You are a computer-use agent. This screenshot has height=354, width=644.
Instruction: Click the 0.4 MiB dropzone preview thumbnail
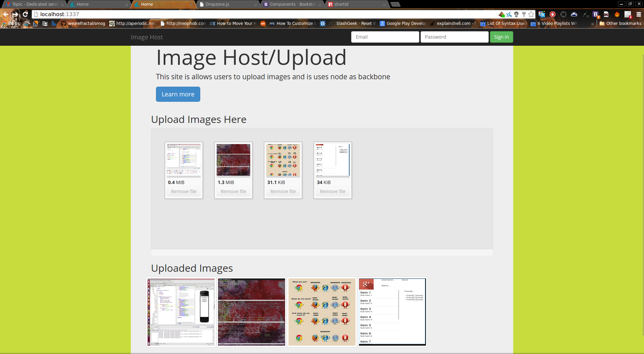click(x=184, y=161)
